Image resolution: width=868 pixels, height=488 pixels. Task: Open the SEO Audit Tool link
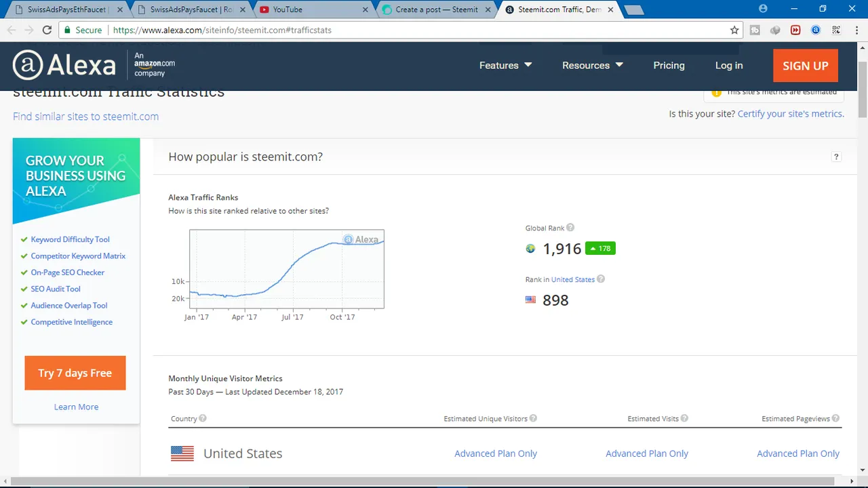tap(56, 289)
